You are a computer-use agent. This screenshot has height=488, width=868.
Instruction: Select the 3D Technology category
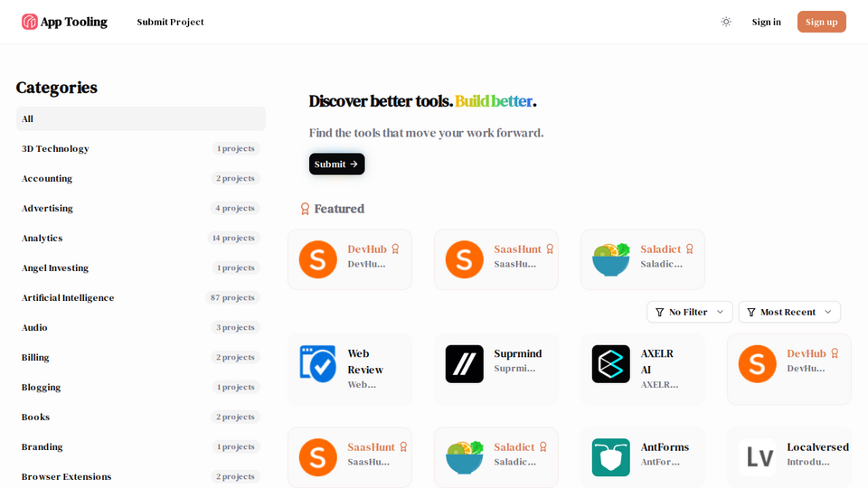click(141, 148)
